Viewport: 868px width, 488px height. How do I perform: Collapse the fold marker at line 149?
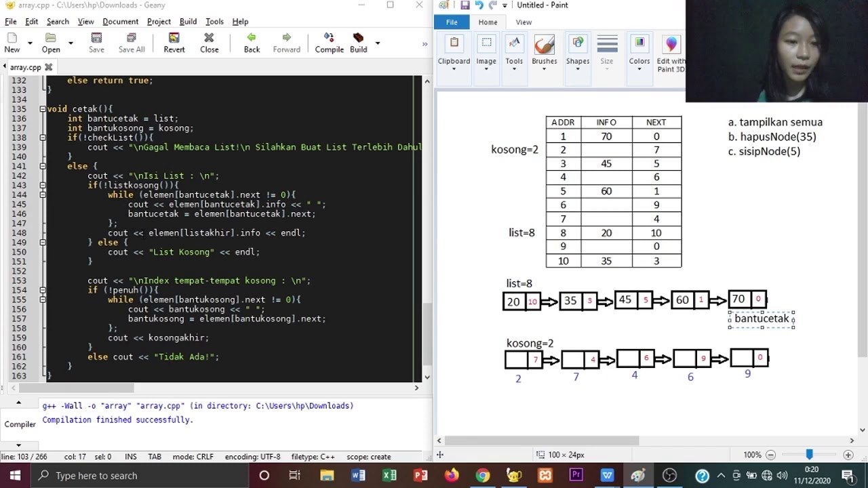[x=43, y=242]
